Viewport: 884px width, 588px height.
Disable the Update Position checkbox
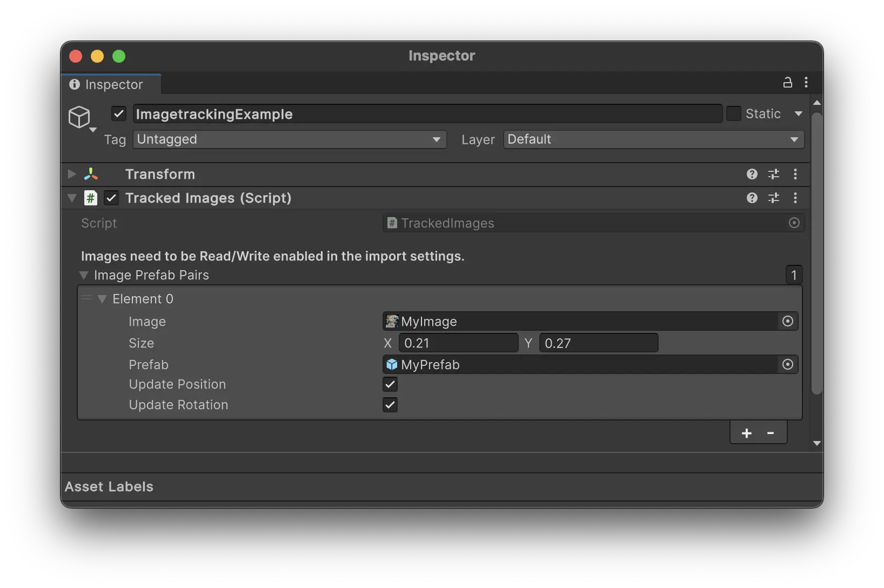(390, 384)
